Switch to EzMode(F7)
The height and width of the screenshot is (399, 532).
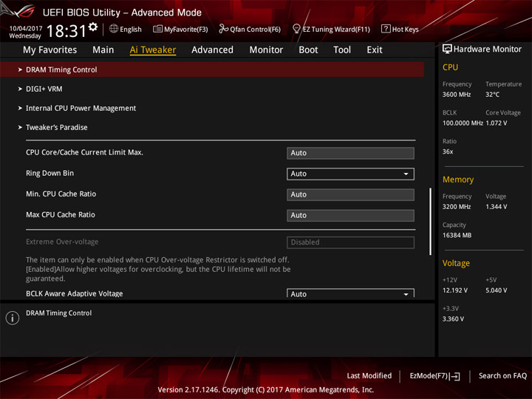click(x=435, y=376)
